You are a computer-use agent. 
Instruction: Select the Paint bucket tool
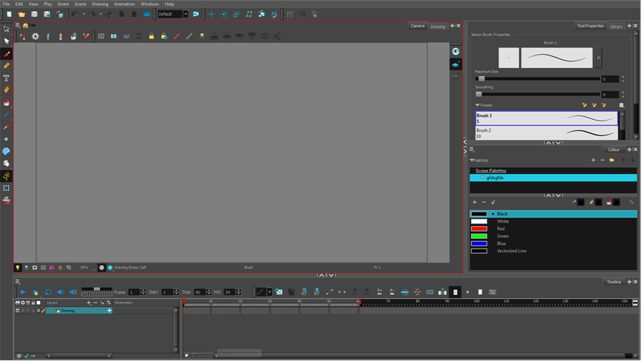pos(7,102)
